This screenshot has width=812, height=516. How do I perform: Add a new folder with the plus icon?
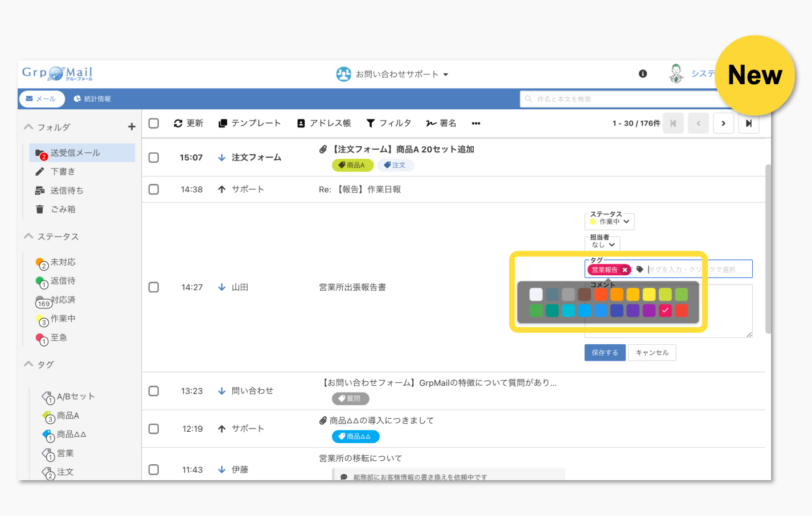click(x=132, y=127)
